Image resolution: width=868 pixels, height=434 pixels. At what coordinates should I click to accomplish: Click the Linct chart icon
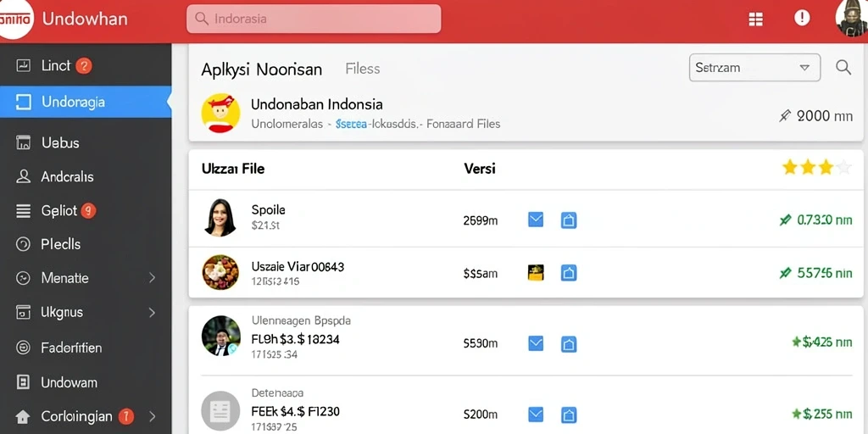pos(23,66)
